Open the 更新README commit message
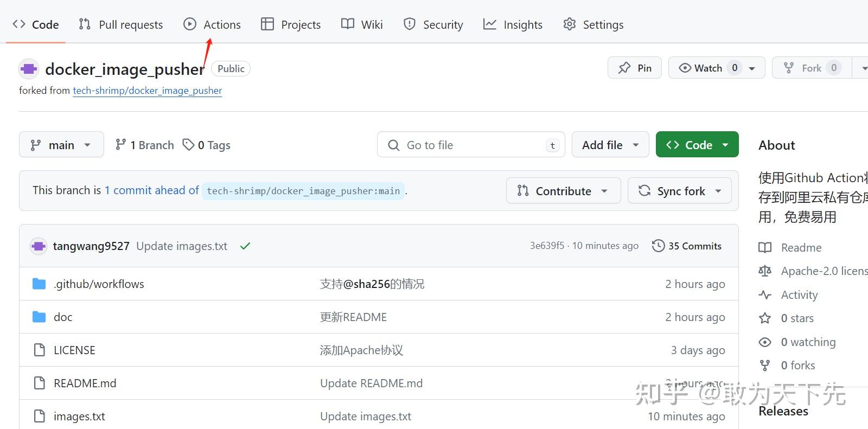Viewport: 868px width, 429px height. (x=353, y=317)
